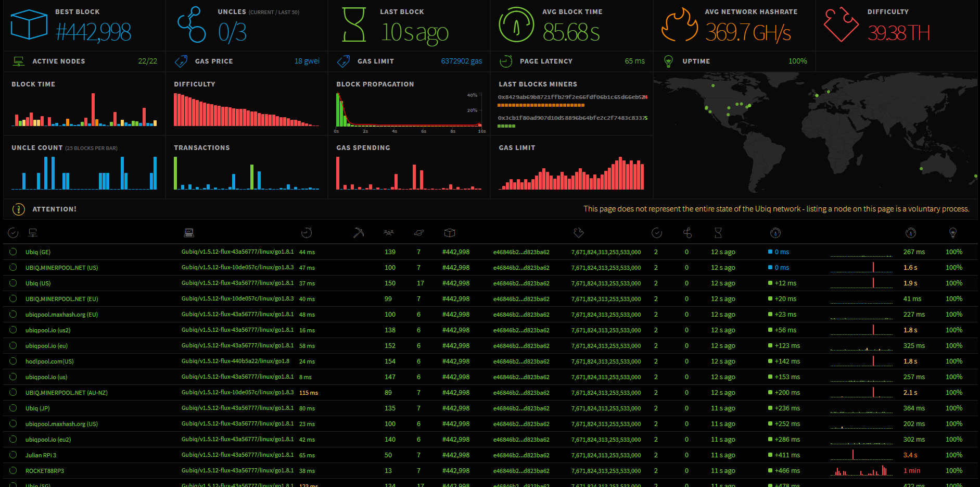Image resolution: width=980 pixels, height=487 pixels.
Task: Click the ubiqpool.maxhash.org (US) node name
Action: pos(61,424)
